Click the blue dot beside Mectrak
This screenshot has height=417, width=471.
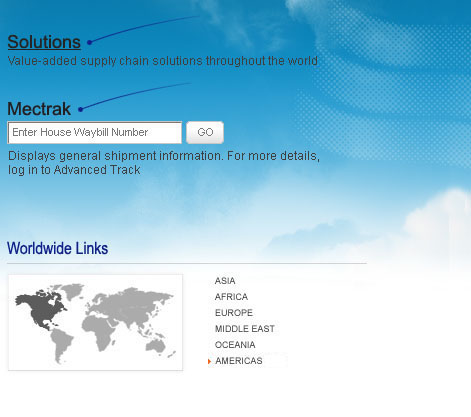80,109
